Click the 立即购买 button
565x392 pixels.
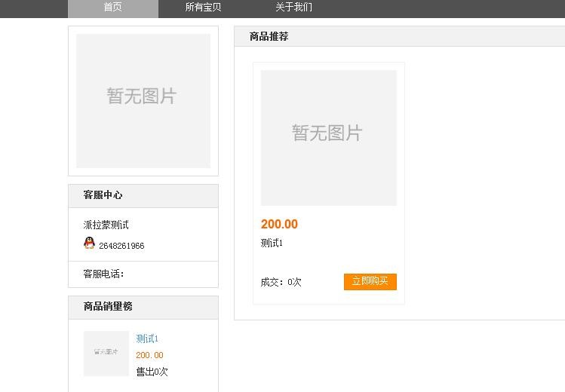[370, 281]
